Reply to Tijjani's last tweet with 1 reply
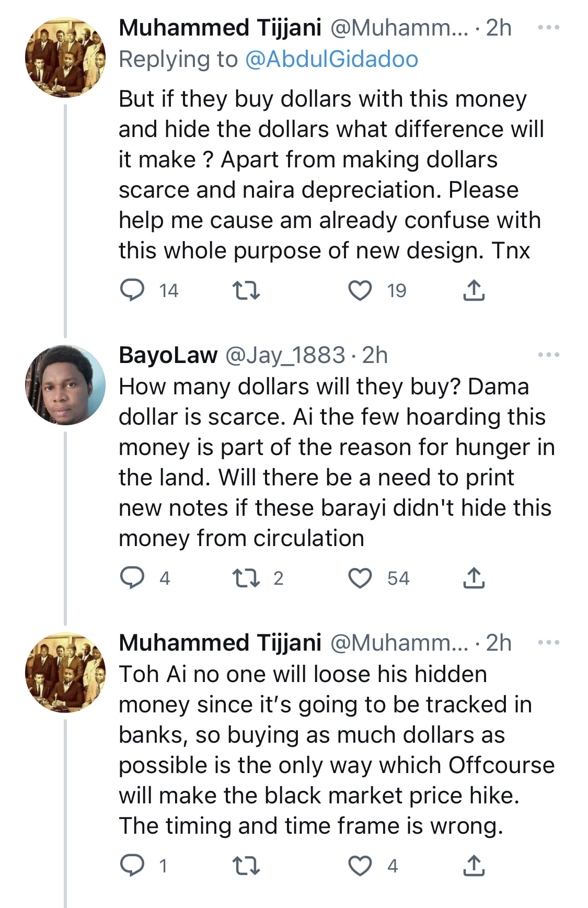 pos(132,866)
